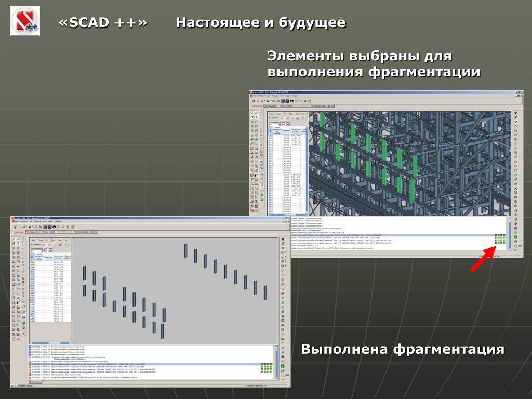Click the top star icon in upper window's right toolbar
This screenshot has height=399, width=532.
(515, 113)
